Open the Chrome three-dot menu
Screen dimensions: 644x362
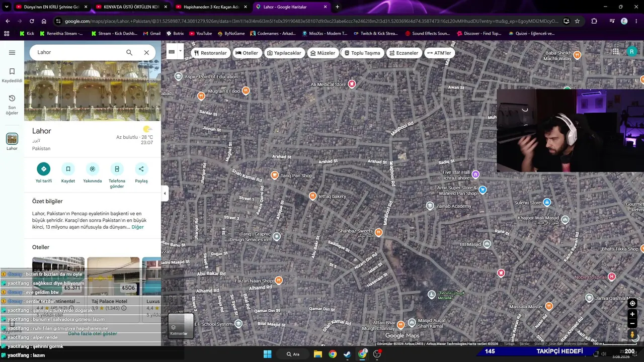coord(636,21)
